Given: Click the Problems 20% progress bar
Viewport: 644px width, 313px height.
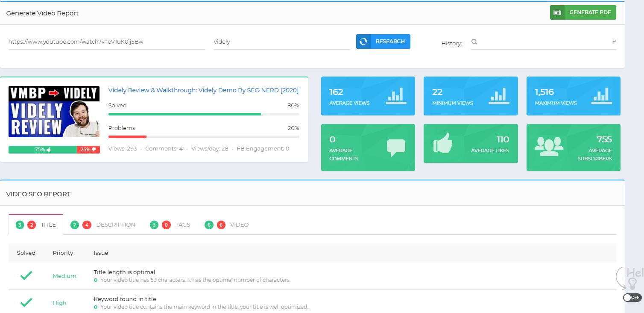Looking at the screenshot, I should tap(204, 137).
